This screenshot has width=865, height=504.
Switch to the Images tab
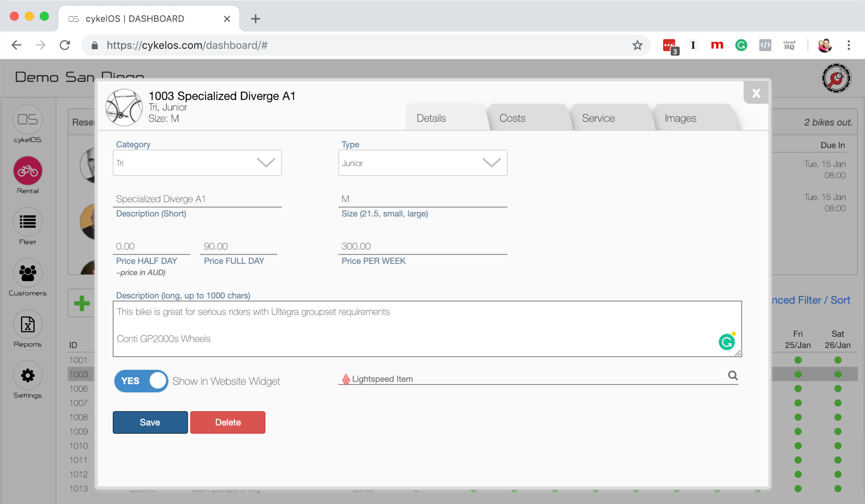tap(680, 118)
